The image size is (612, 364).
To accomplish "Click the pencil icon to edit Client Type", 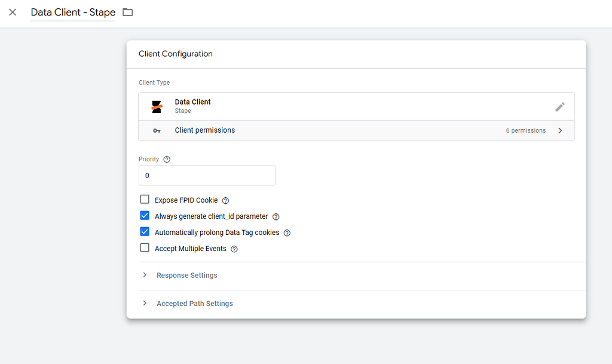I will pos(560,106).
